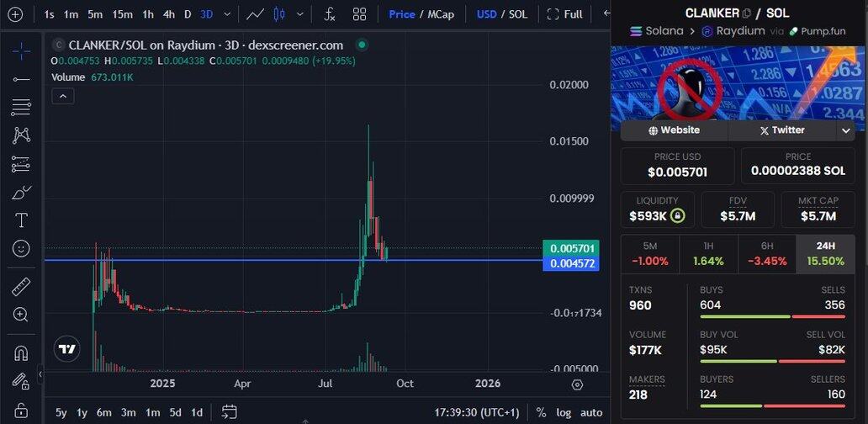Screen dimensions: 868x424
Task: Open the token Website link
Action: [x=674, y=130]
